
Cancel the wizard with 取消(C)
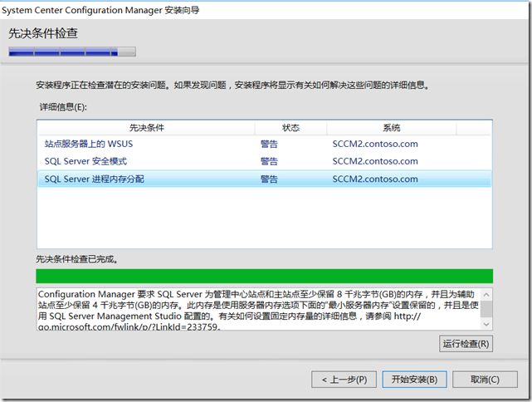point(485,380)
